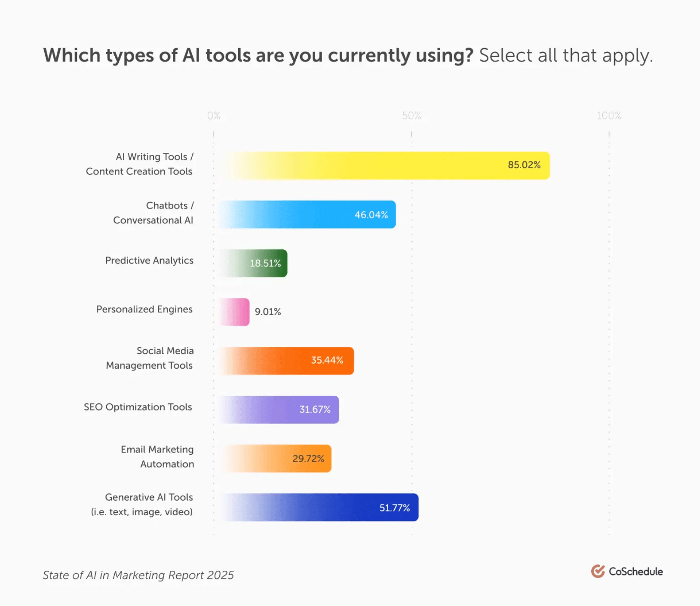Click the CoSchedule checkmark logo icon
Screen dimensions: 700x606
pyautogui.click(x=598, y=571)
